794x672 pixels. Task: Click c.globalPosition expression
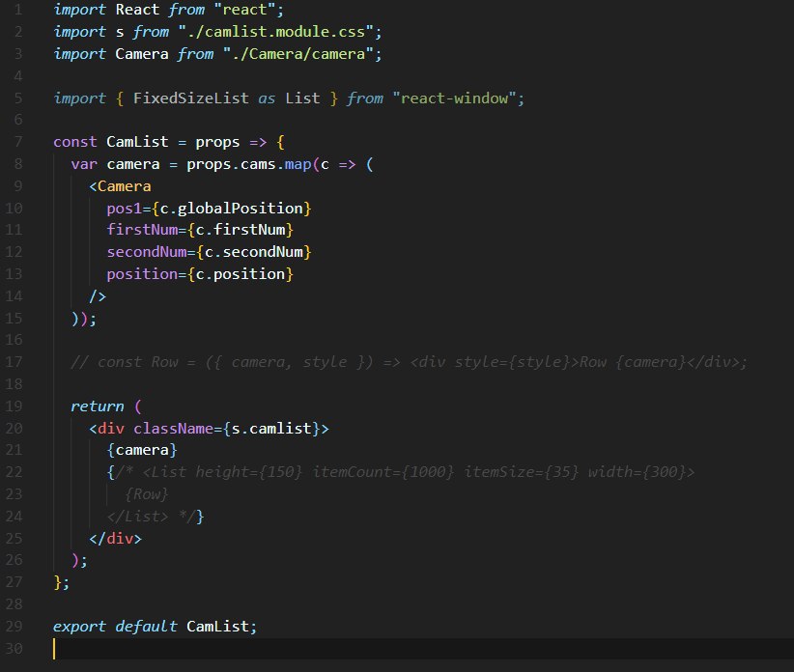pos(232,209)
